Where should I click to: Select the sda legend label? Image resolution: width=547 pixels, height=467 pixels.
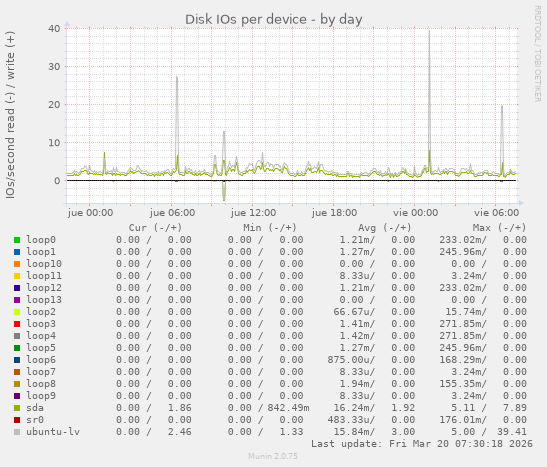pyautogui.click(x=35, y=408)
